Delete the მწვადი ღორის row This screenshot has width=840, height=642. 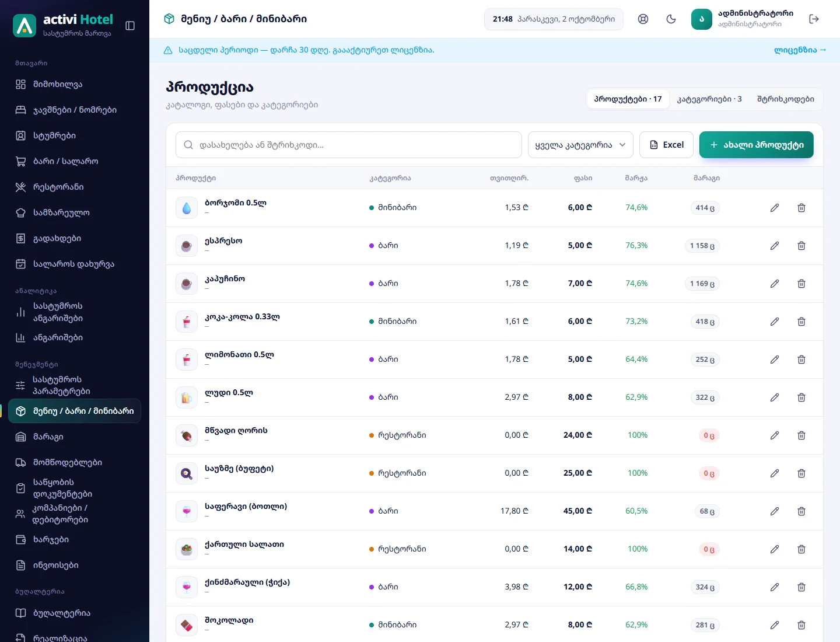(x=801, y=435)
